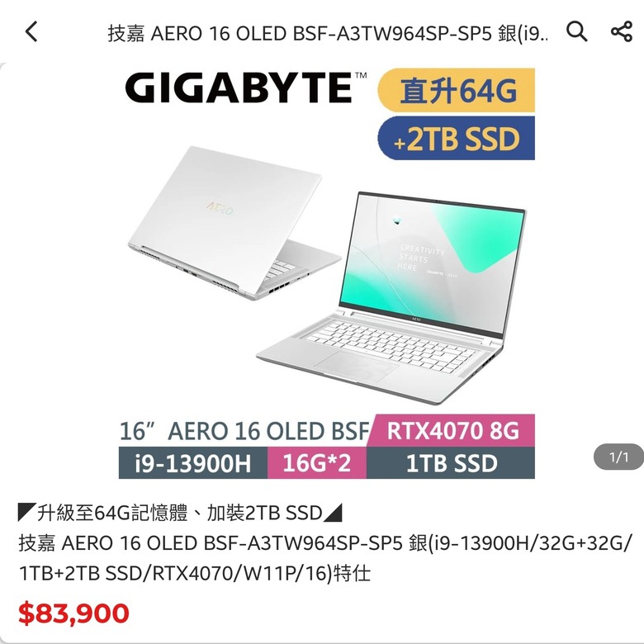The width and height of the screenshot is (644, 644).
Task: Click the GIGABYTE logo in image
Action: pos(245,88)
